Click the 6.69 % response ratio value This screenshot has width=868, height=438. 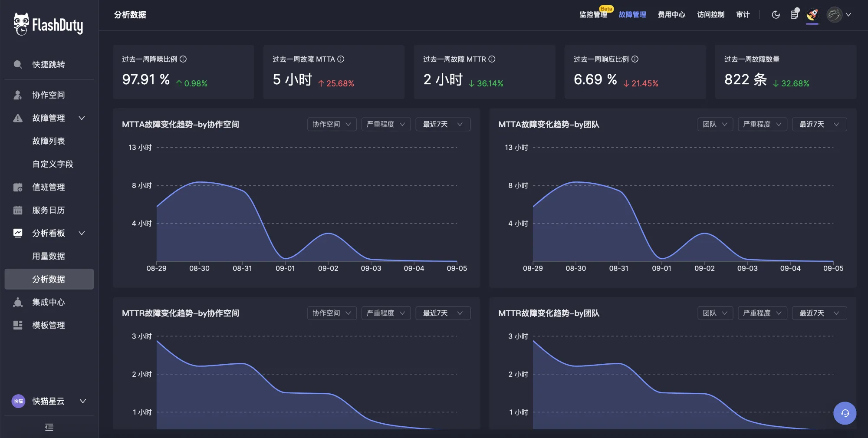click(x=595, y=79)
